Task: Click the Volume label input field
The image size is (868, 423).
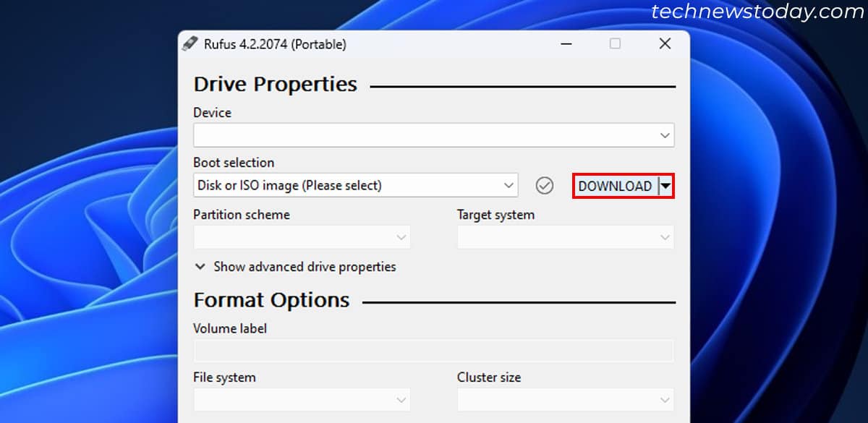Action: 433,351
